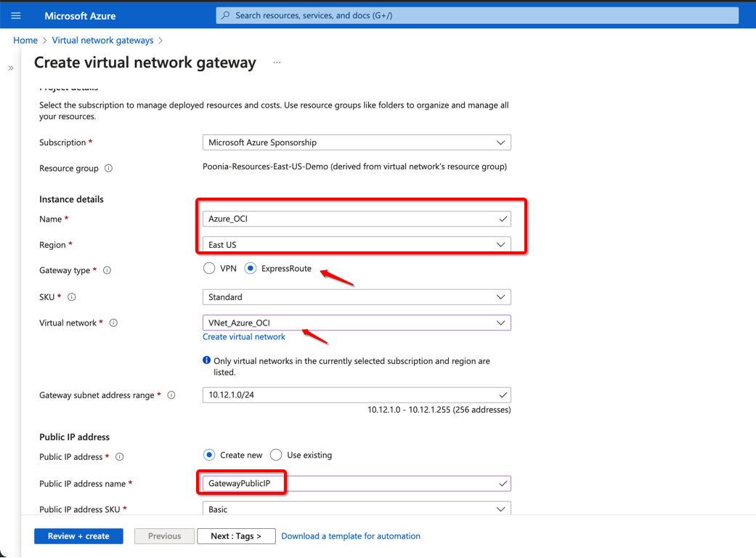Show info for Resource group
The width and height of the screenshot is (756, 558).
point(108,169)
